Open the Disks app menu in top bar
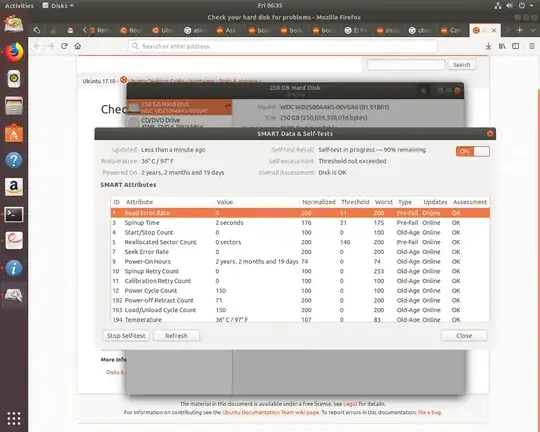The height and width of the screenshot is (432, 540). [58, 6]
